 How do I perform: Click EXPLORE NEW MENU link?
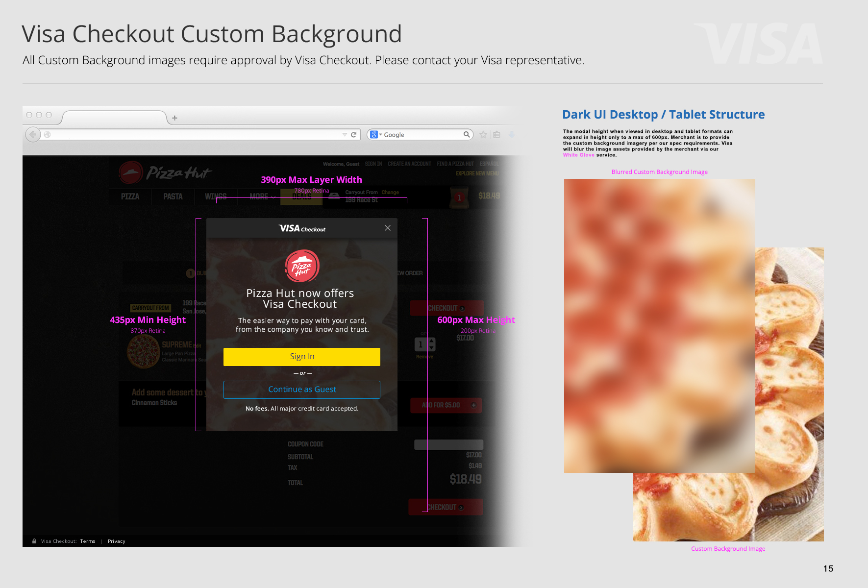pos(477,173)
